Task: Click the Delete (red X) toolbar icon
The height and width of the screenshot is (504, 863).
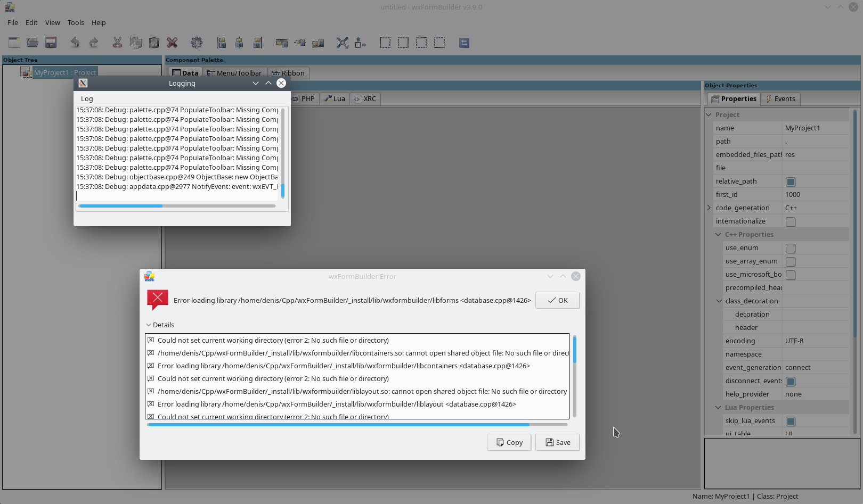Action: pyautogui.click(x=172, y=43)
